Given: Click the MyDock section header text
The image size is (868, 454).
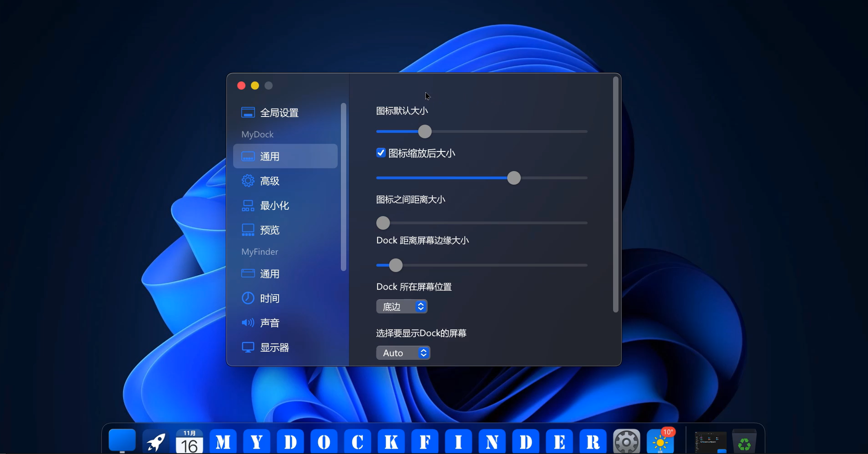Looking at the screenshot, I should (257, 135).
